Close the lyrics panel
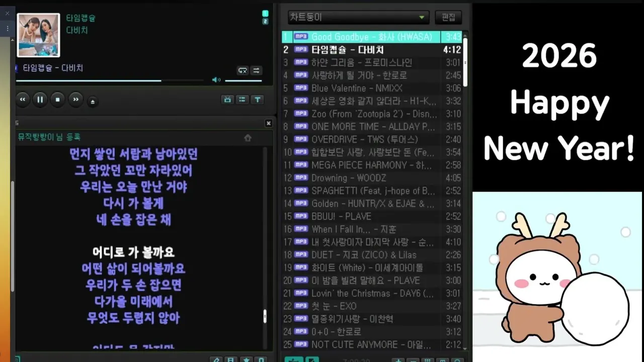 tap(268, 123)
